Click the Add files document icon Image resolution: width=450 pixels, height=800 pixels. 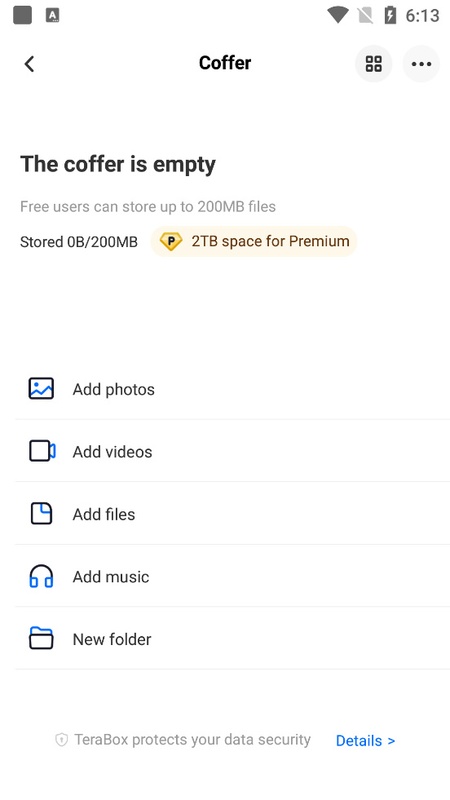coord(41,513)
